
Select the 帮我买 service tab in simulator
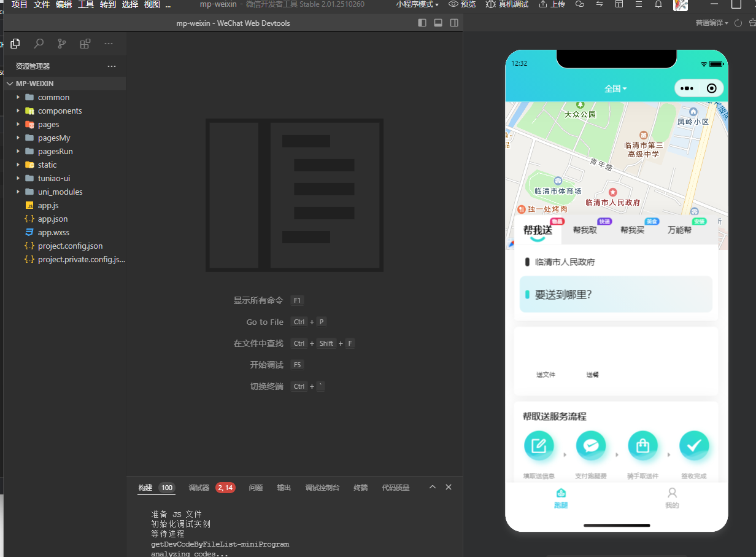click(632, 230)
